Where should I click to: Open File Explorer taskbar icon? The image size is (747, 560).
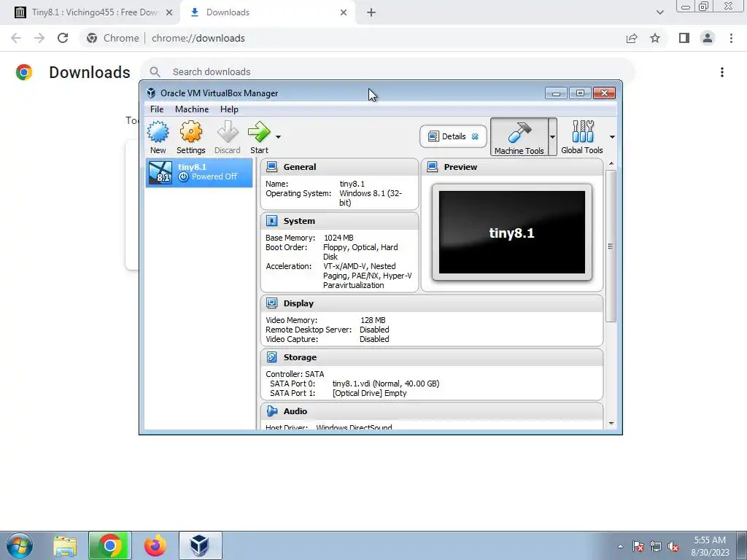click(65, 545)
